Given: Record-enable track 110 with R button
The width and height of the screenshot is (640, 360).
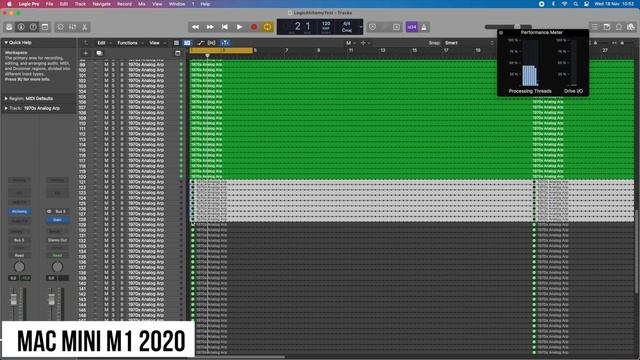Looking at the screenshot, I should pos(122,123).
